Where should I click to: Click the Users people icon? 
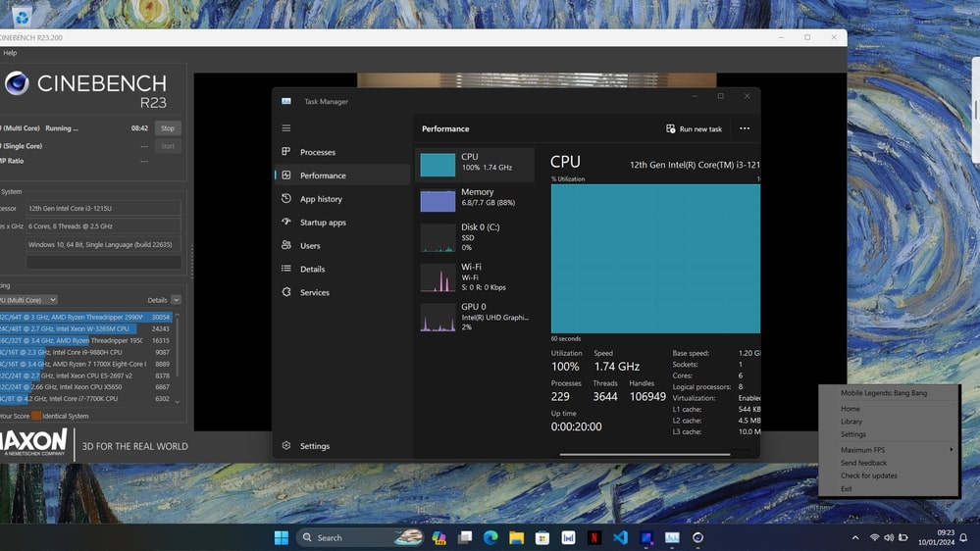tap(286, 245)
